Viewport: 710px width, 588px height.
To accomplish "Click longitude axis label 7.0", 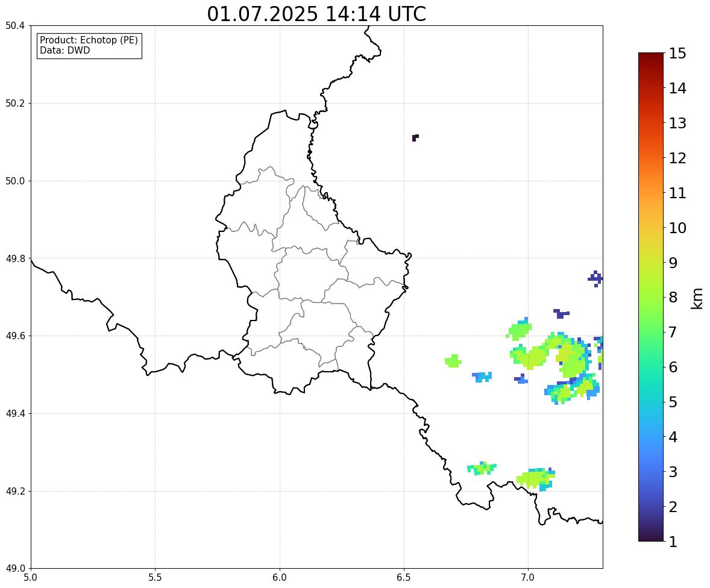I will (x=528, y=578).
